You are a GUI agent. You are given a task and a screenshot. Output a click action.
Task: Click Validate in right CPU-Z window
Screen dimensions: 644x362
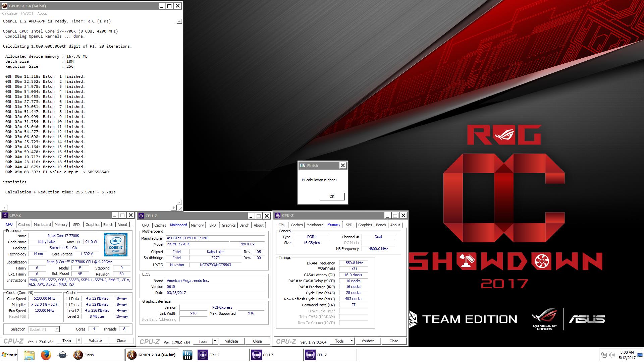(x=368, y=341)
